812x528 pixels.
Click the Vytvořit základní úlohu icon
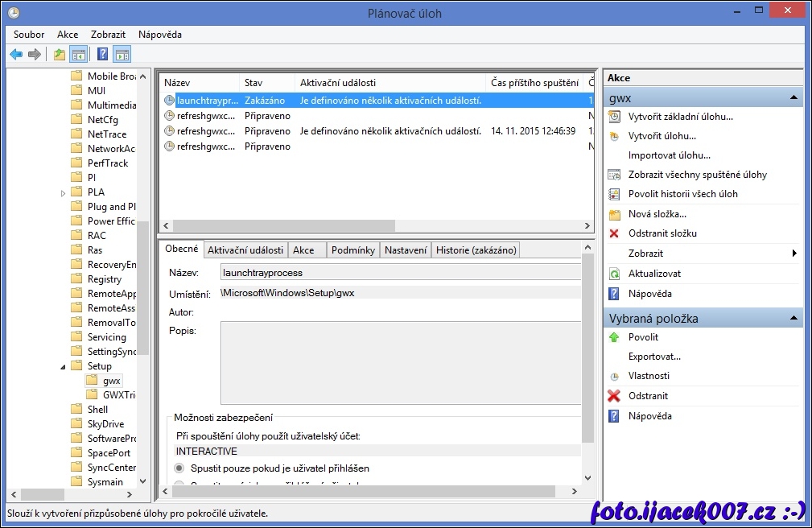(x=614, y=117)
